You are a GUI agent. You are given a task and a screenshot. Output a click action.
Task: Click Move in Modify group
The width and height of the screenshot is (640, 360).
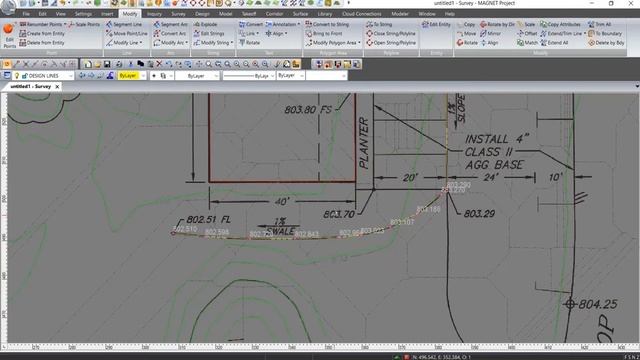467,33
